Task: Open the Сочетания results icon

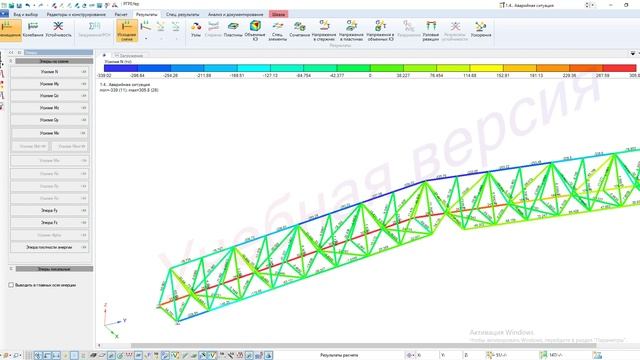Action: pyautogui.click(x=300, y=30)
